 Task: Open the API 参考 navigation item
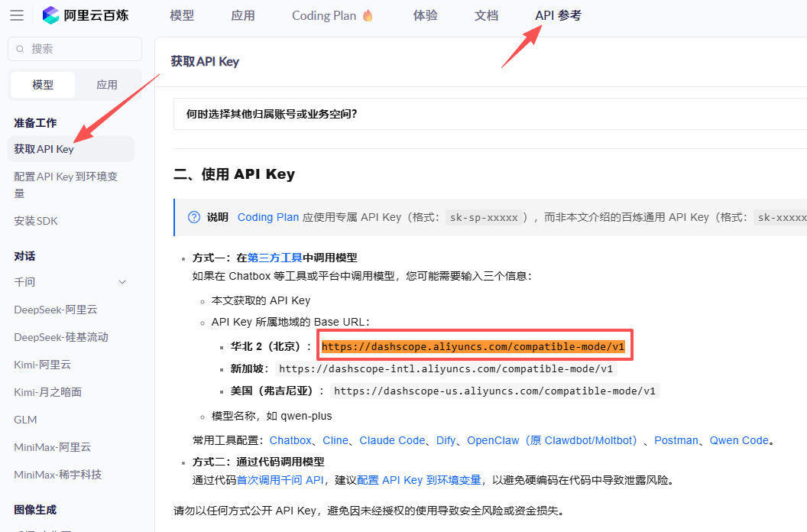[x=559, y=15]
